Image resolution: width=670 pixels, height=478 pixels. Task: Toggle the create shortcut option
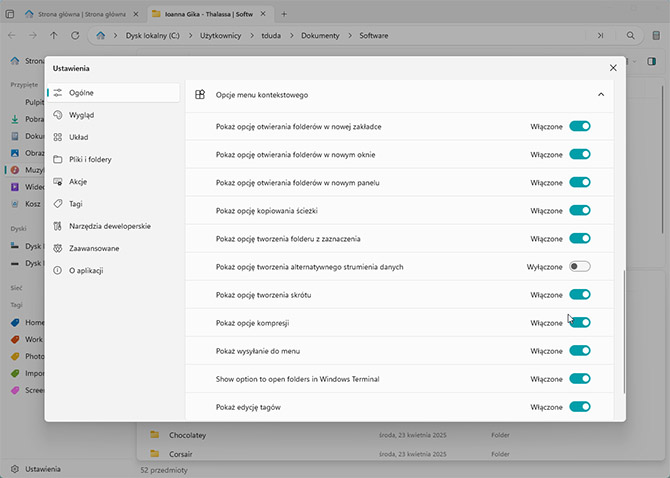(580, 295)
